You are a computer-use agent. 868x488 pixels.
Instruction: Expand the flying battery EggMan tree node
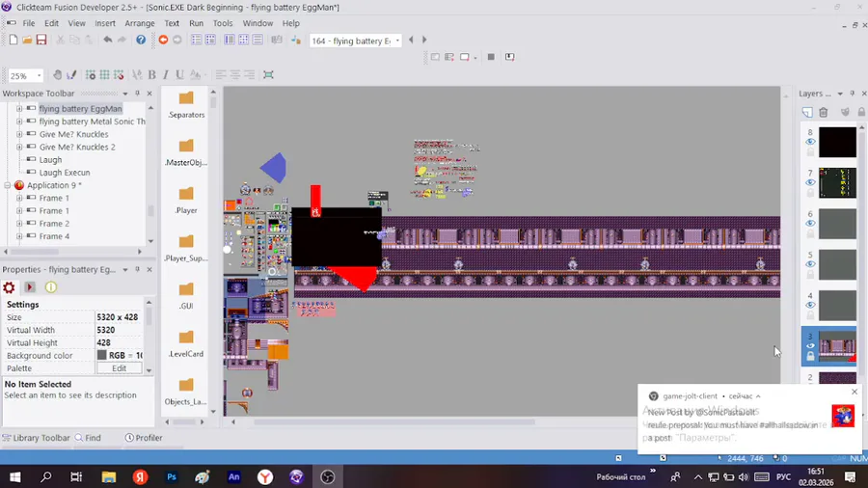[19, 109]
